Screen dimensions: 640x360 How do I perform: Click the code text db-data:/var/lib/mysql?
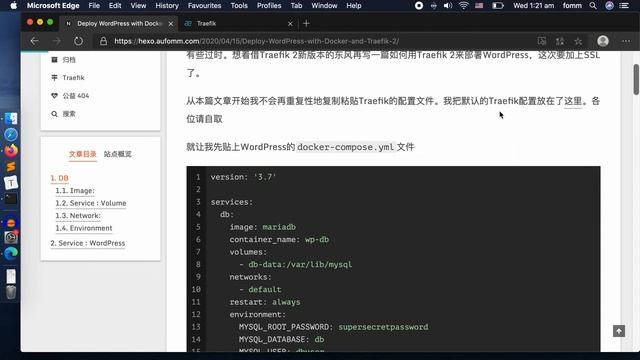click(x=300, y=264)
